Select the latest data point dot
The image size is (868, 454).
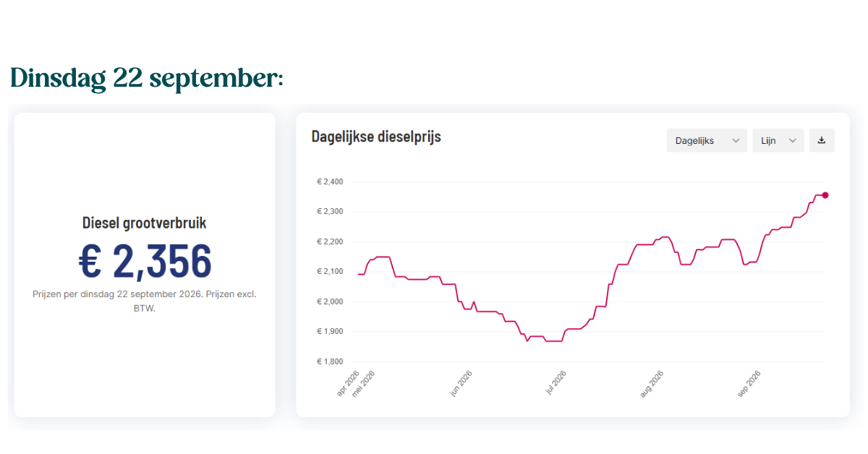click(825, 195)
